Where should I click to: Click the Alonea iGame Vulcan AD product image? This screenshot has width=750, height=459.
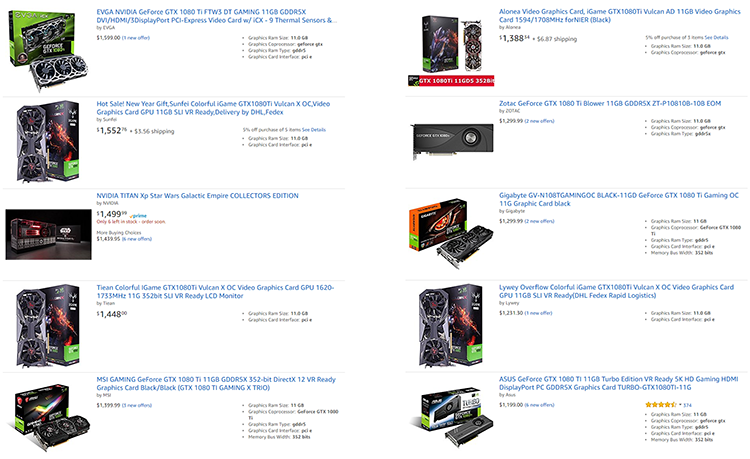point(451,51)
